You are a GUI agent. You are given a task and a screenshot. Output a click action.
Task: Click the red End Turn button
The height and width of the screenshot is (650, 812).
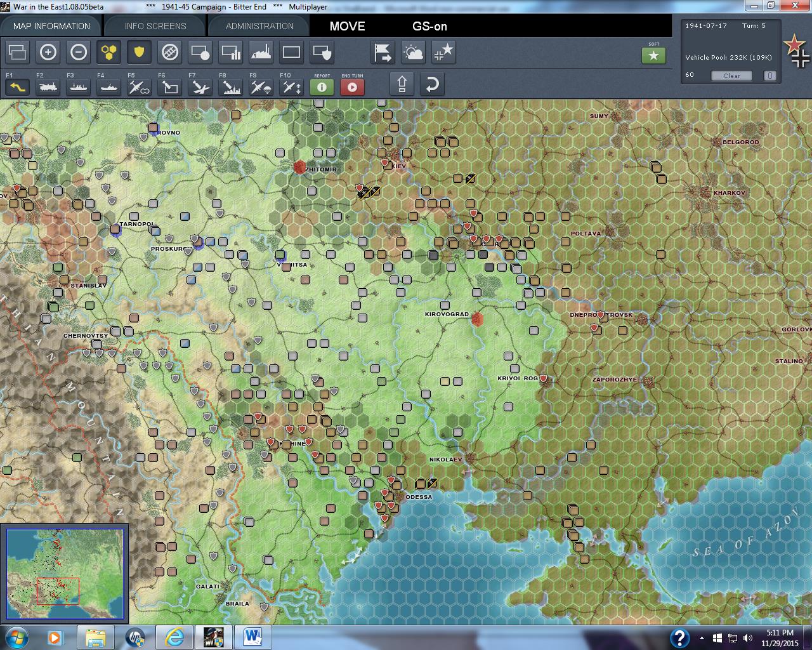click(353, 87)
